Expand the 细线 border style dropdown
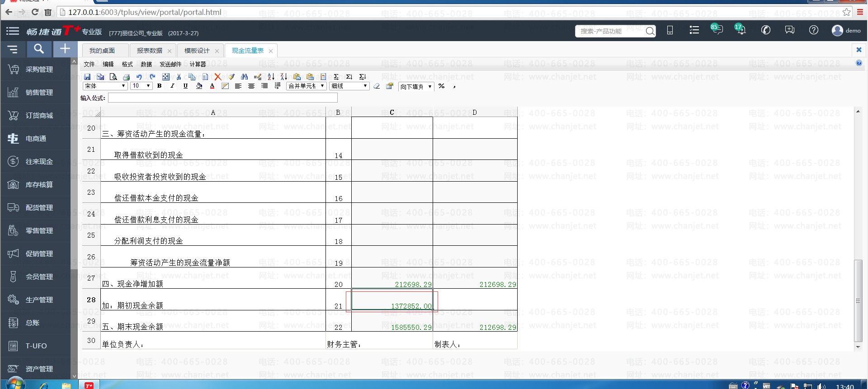Screen dimensions: 868x389 349,86
